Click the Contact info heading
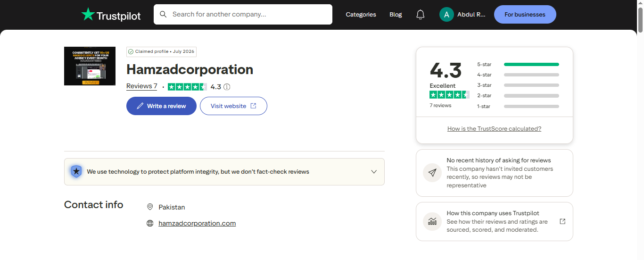 [x=94, y=205]
